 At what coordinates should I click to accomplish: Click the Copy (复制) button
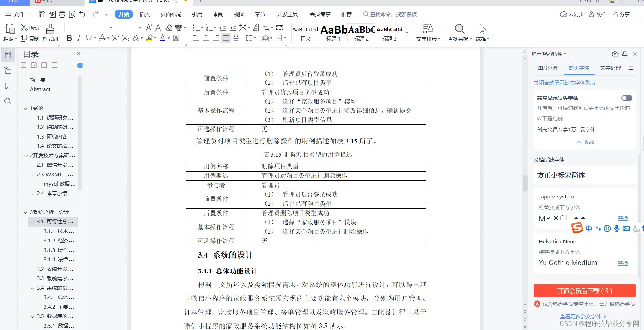(x=30, y=38)
